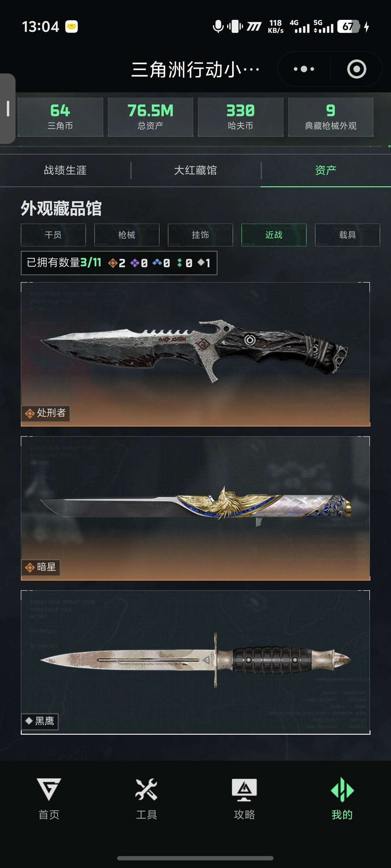The height and width of the screenshot is (868, 391).
Task: Switch to the 战绩生涯 tab
Action: coord(65,170)
